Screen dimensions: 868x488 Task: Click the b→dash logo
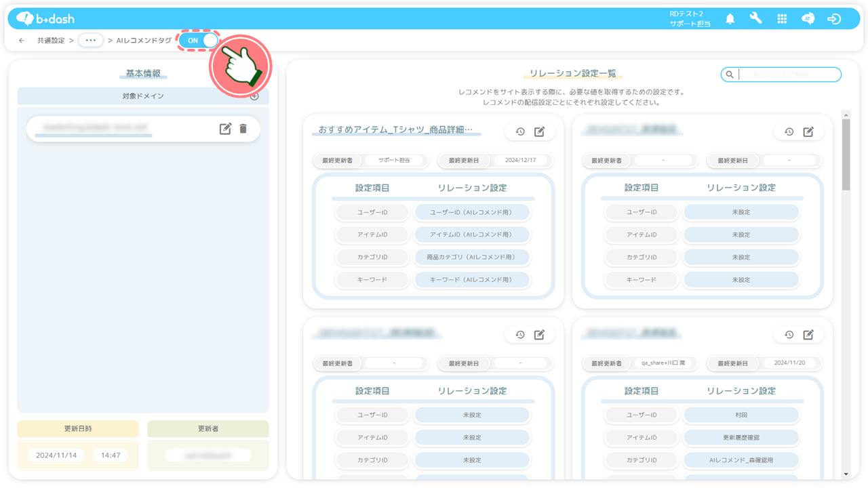45,18
